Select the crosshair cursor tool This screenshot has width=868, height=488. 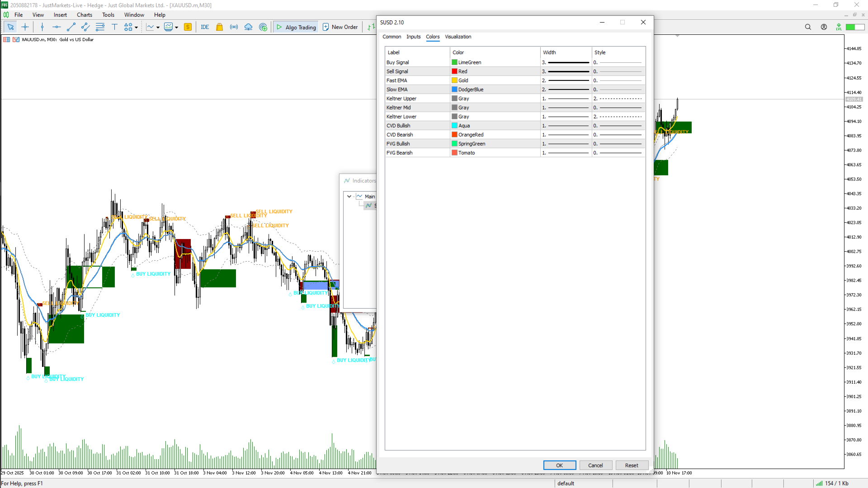click(25, 27)
